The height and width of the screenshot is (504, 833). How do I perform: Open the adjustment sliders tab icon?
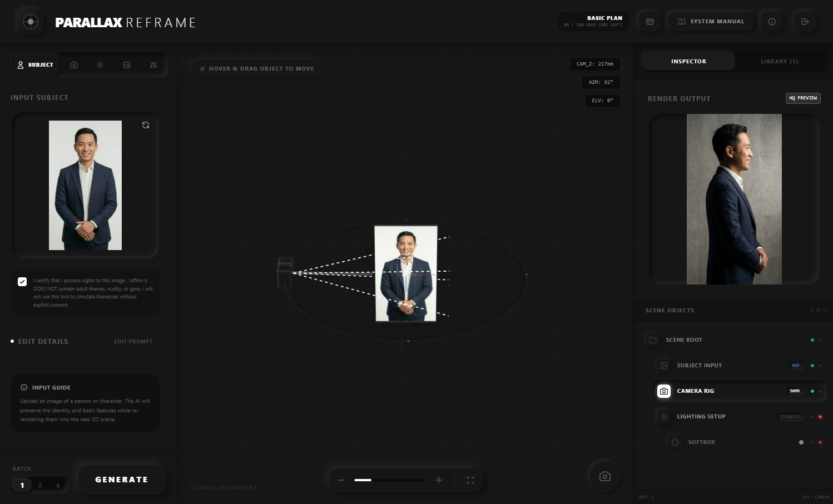click(153, 65)
